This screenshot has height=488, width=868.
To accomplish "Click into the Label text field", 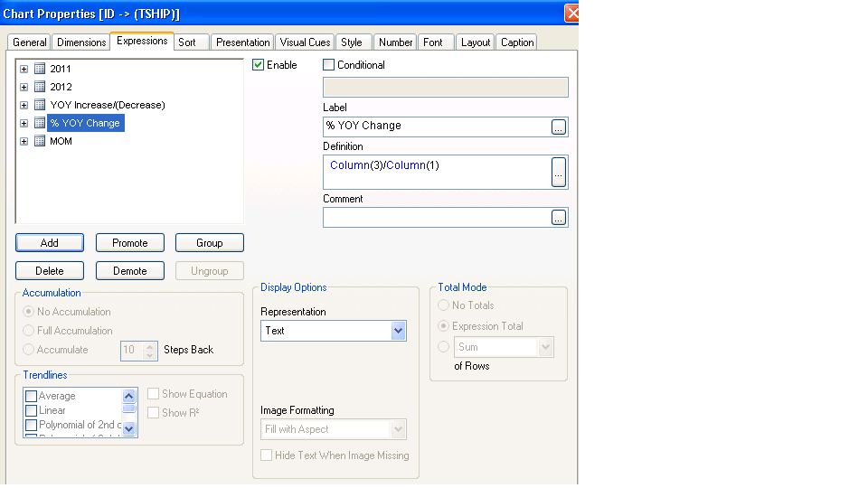I will coord(437,127).
